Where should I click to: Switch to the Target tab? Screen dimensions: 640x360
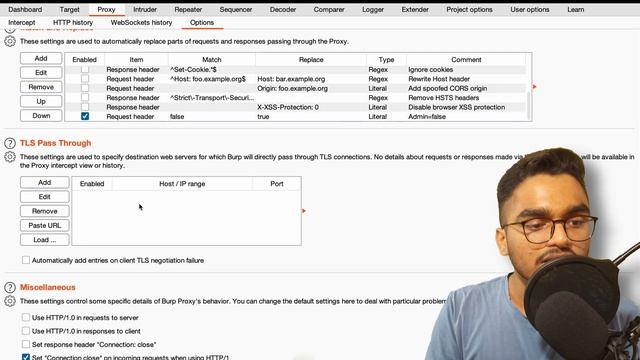(69, 9)
